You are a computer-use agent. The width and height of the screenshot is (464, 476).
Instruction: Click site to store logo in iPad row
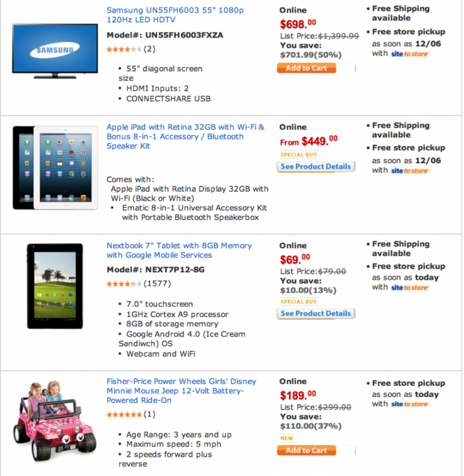410,170
